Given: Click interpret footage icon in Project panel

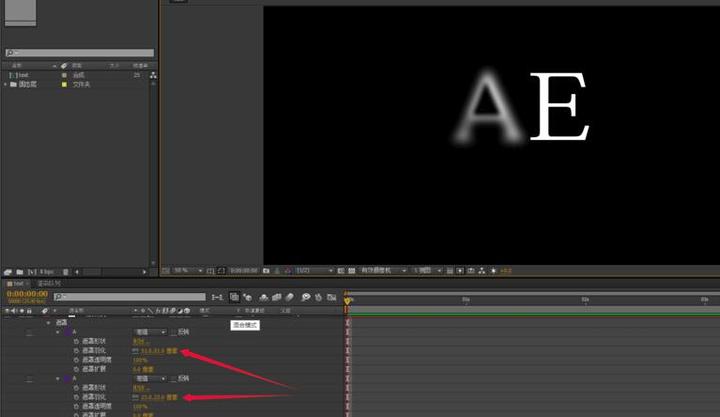Looking at the screenshot, I should point(8,272).
